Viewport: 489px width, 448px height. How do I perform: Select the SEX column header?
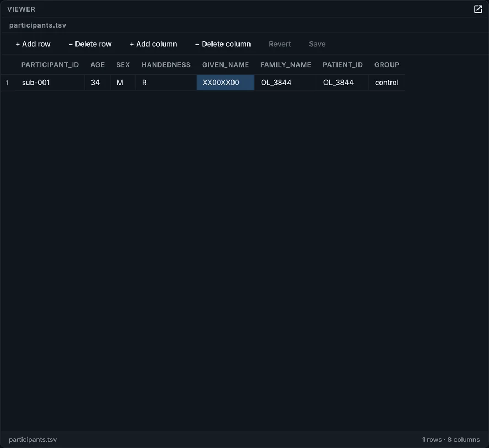click(123, 65)
